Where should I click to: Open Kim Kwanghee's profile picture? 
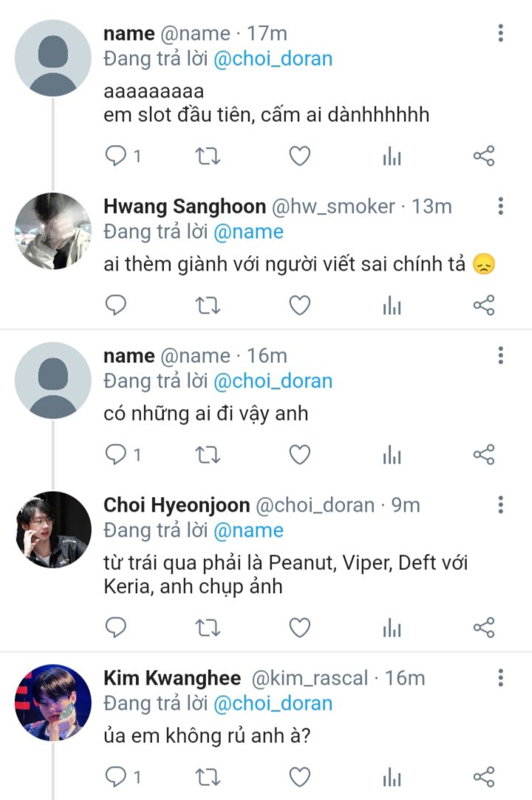click(x=53, y=702)
